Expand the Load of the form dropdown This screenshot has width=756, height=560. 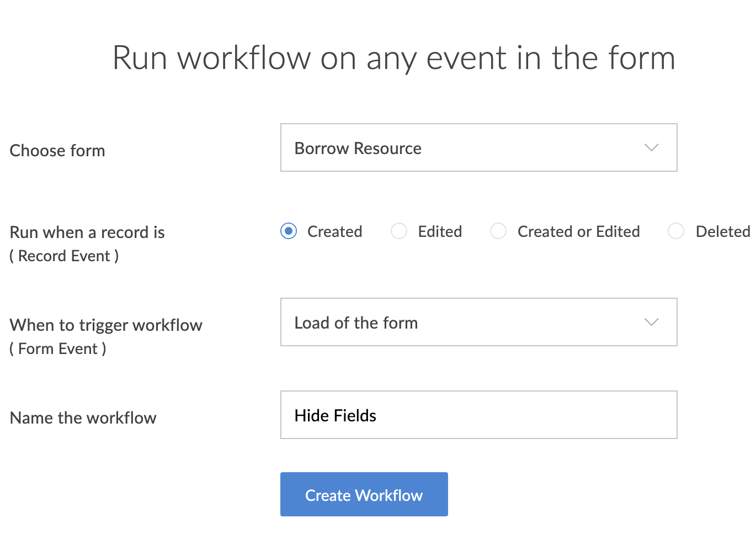(x=478, y=323)
